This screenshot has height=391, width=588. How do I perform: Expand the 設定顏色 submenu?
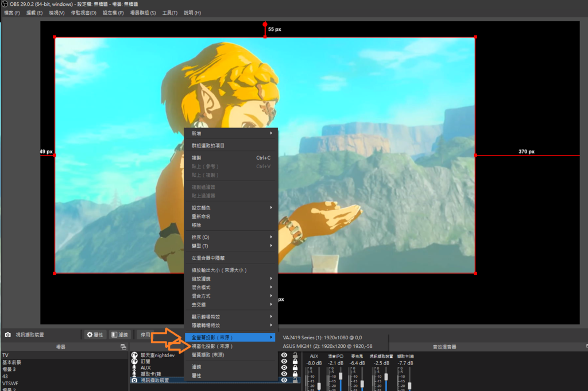point(231,208)
